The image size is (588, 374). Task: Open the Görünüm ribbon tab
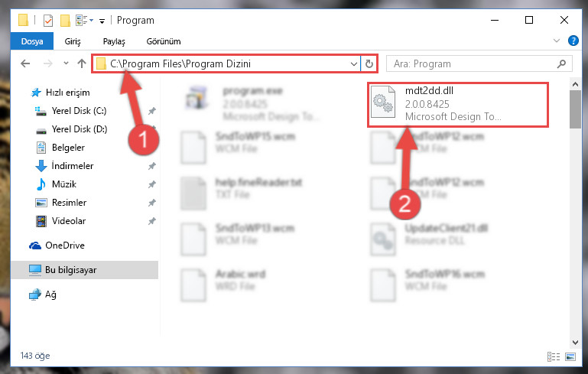[x=164, y=41]
